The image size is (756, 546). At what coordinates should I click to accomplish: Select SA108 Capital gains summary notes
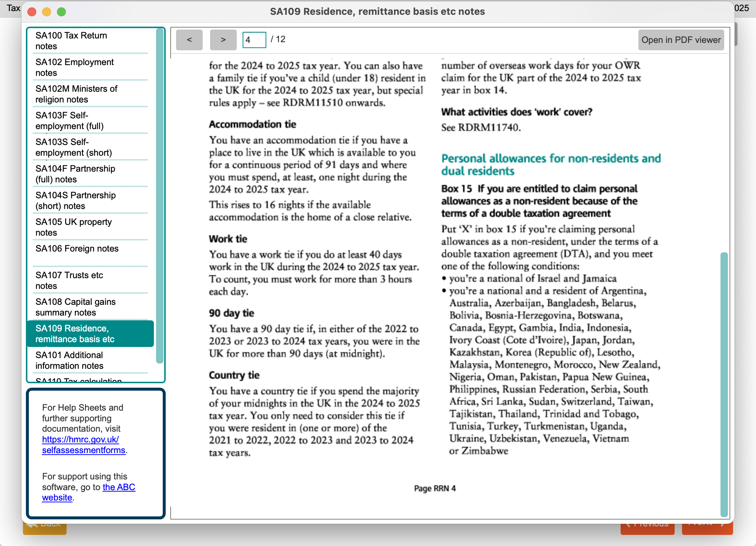point(91,307)
